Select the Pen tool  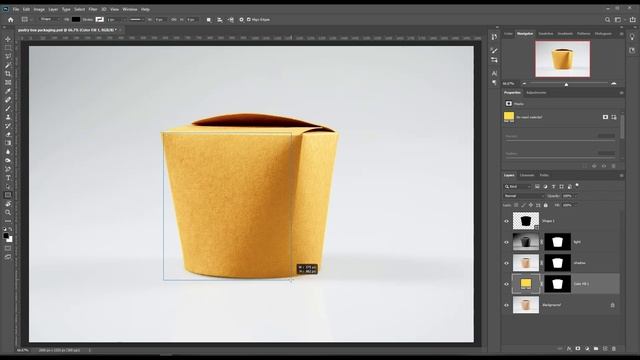(8, 169)
